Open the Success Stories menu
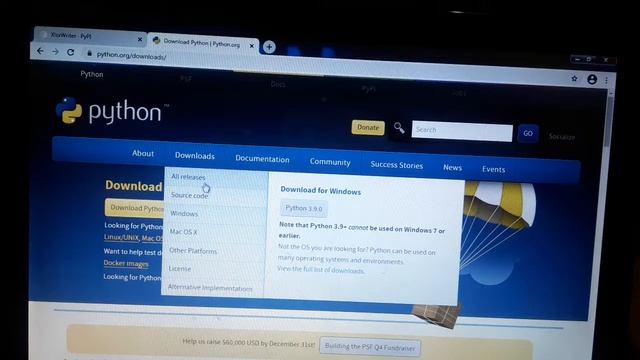 click(x=396, y=165)
